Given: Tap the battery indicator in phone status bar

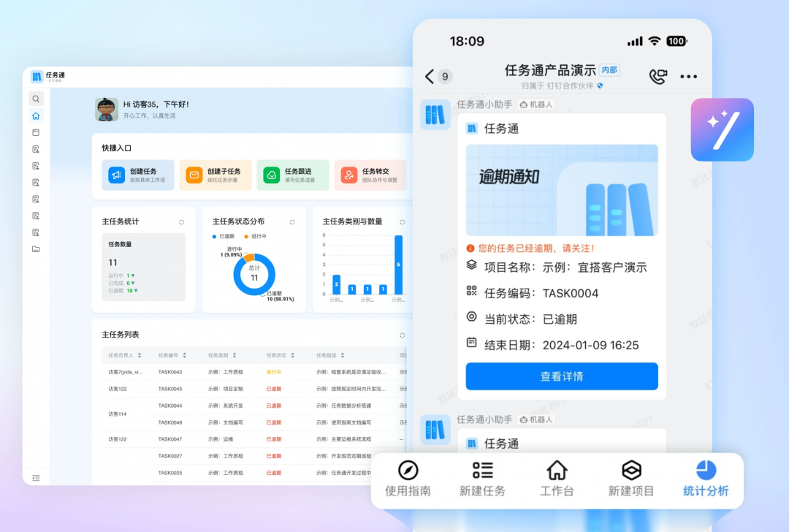Looking at the screenshot, I should (676, 41).
